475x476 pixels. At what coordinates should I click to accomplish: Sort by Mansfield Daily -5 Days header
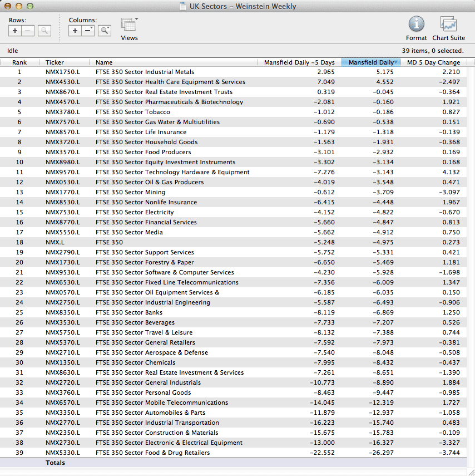(299, 62)
